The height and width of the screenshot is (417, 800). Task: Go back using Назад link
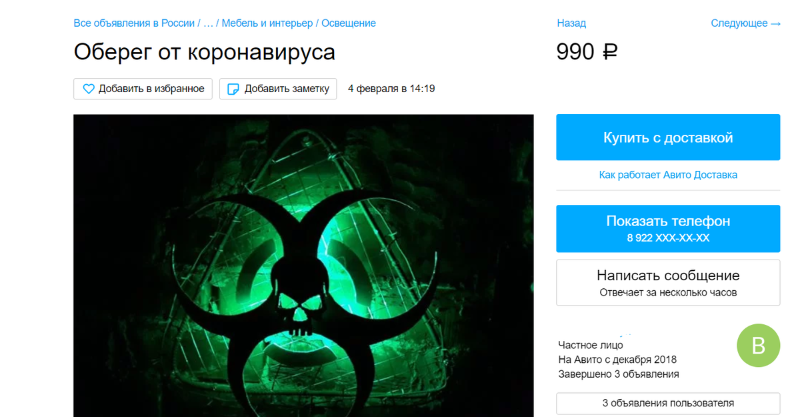(571, 23)
